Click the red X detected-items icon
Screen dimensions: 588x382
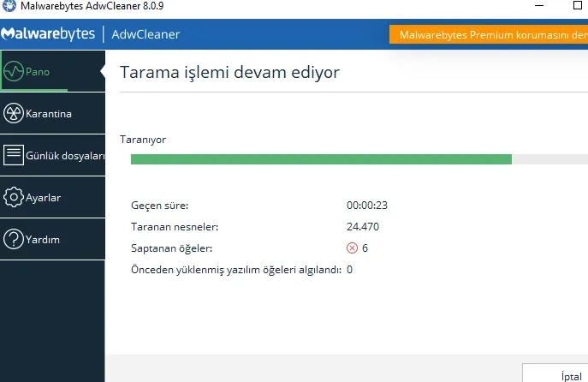352,248
